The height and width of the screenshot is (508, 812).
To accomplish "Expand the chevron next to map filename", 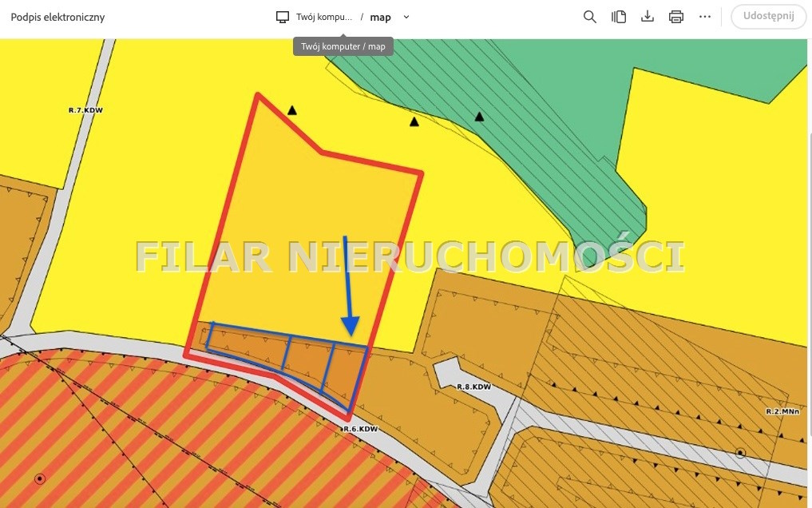I will pyautogui.click(x=406, y=17).
